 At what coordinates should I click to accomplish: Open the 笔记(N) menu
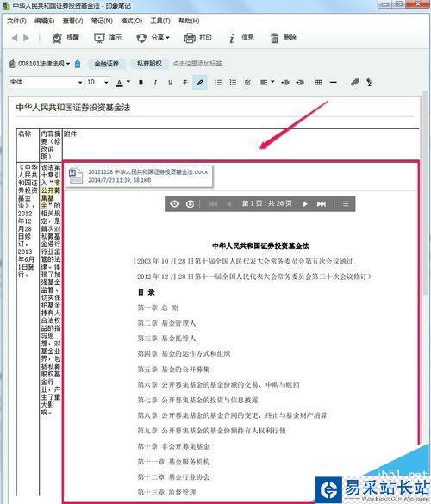pos(102,21)
